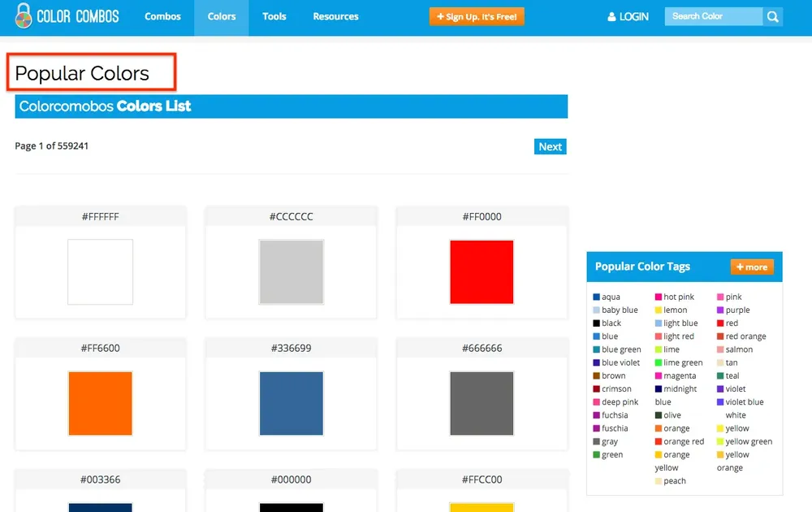Open the salmon color tag
Viewport: 812px width, 512px height.
[x=739, y=349]
